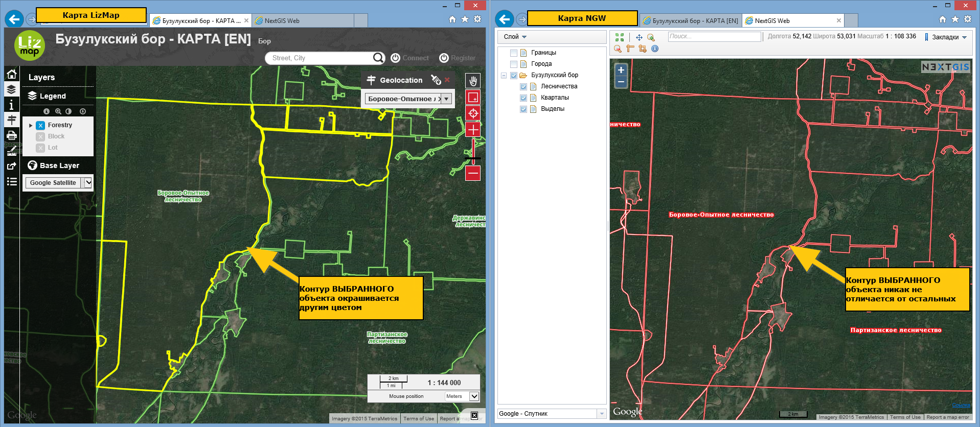
Task: Enable the Границы layer checkbox
Action: [514, 53]
